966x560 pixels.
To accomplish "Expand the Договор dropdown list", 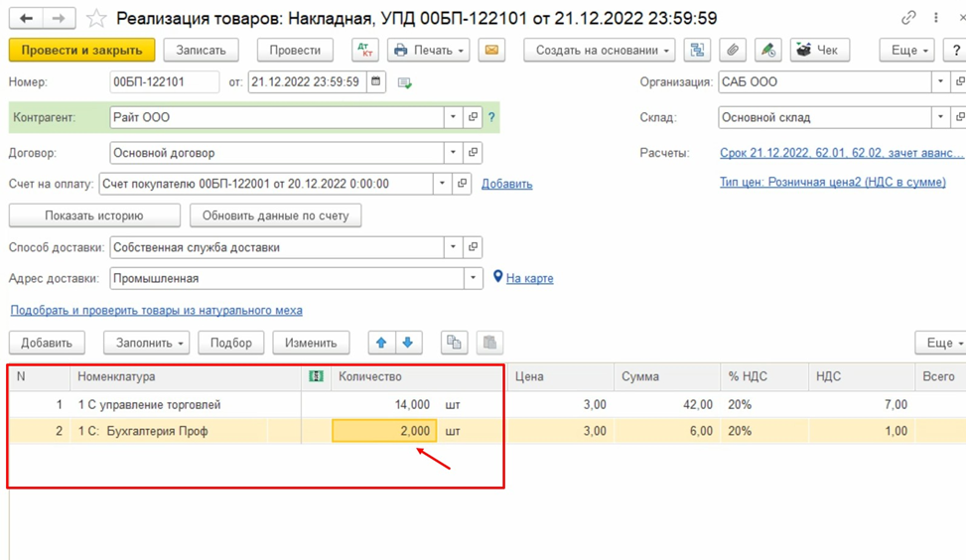I will coord(453,153).
